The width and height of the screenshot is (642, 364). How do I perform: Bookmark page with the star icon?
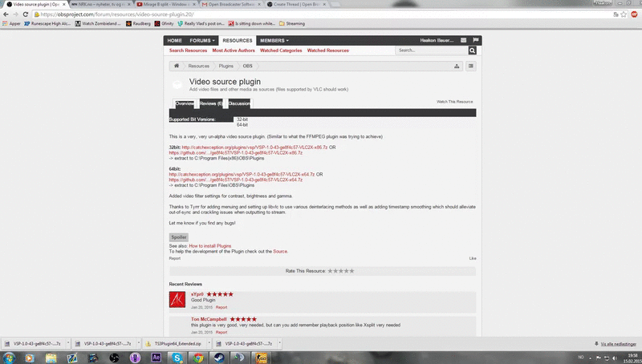[x=624, y=14]
